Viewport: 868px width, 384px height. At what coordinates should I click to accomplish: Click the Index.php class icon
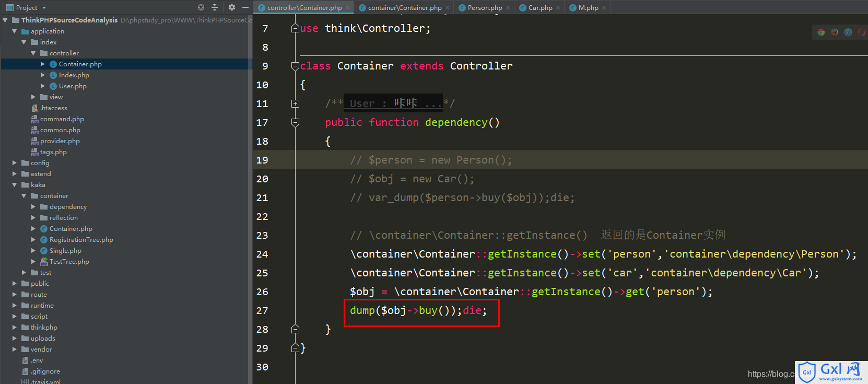tap(53, 75)
